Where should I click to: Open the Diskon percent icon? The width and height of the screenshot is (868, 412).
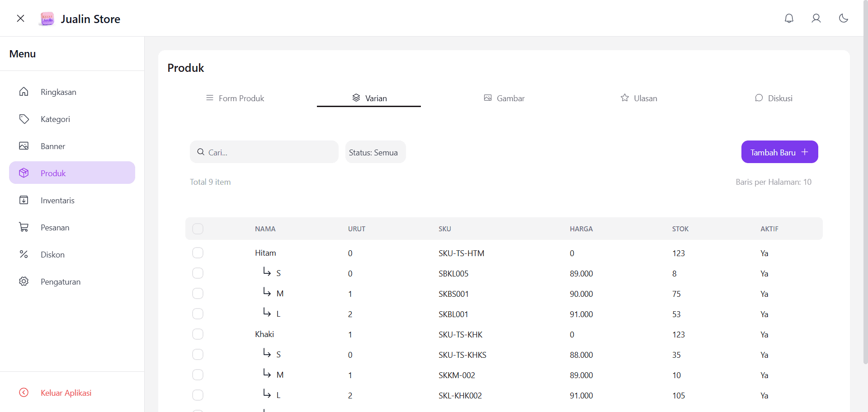tap(24, 254)
